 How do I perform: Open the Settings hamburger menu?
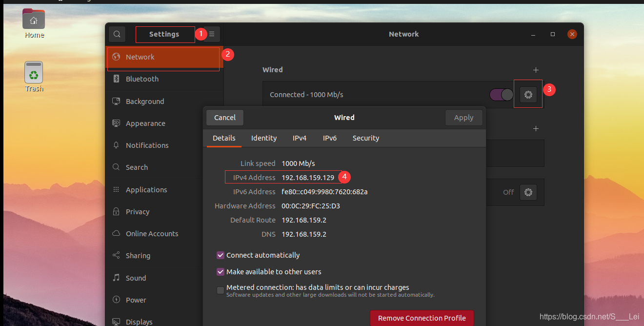click(x=212, y=34)
